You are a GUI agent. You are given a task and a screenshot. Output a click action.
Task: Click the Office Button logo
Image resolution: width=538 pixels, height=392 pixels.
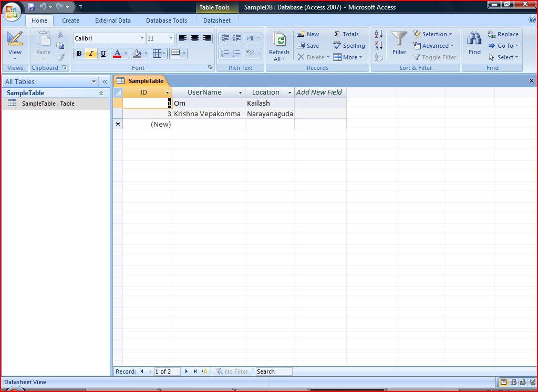(12, 12)
